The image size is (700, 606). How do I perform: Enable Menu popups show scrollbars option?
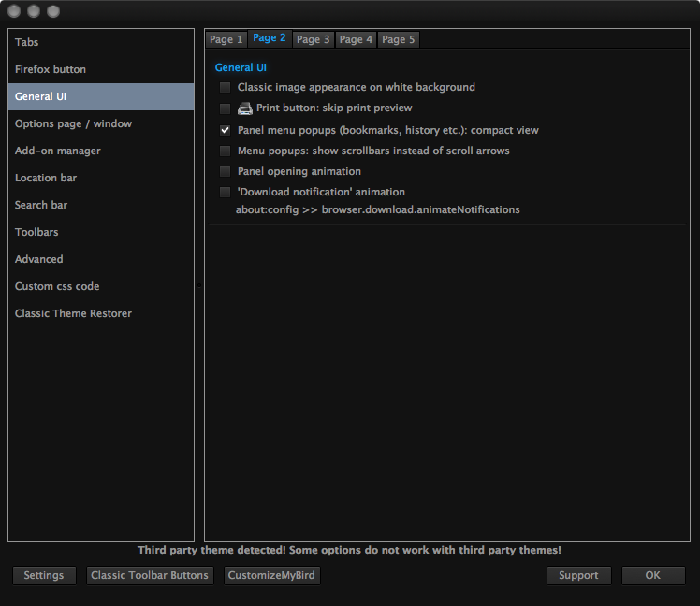tap(225, 151)
